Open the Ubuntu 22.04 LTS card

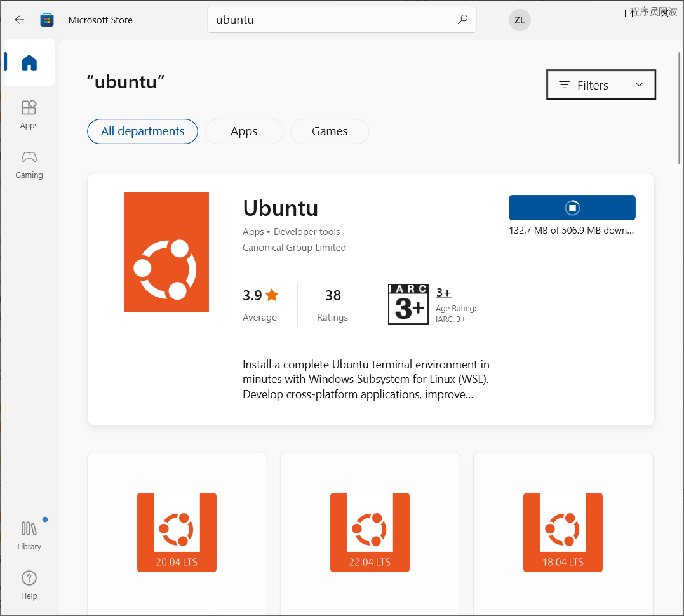370,532
